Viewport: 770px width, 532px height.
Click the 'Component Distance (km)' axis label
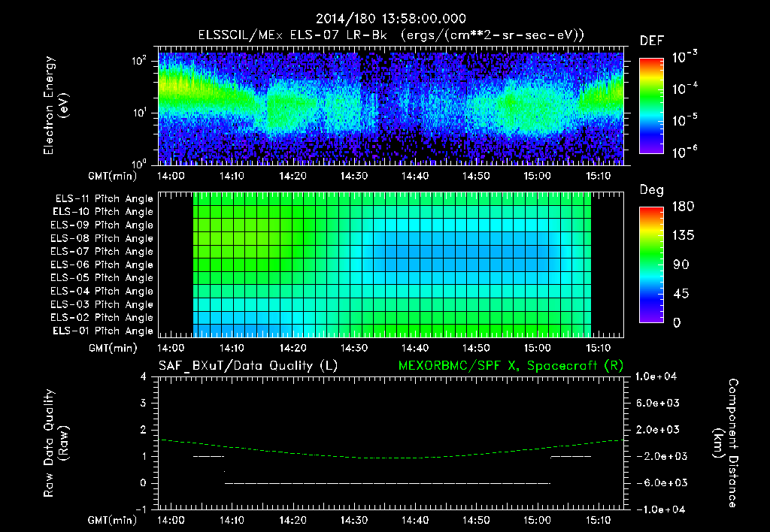pyautogui.click(x=726, y=443)
